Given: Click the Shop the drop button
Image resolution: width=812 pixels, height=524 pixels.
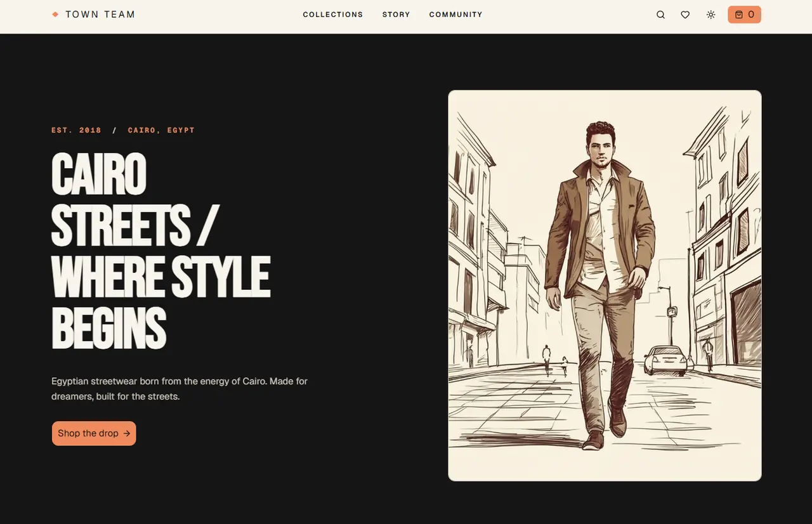Looking at the screenshot, I should 94,433.
